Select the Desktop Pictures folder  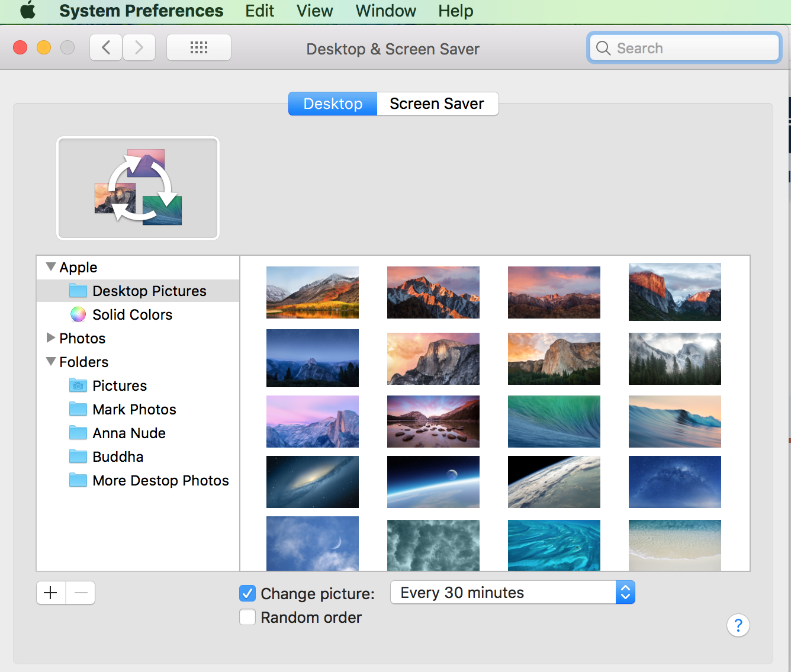click(x=138, y=291)
